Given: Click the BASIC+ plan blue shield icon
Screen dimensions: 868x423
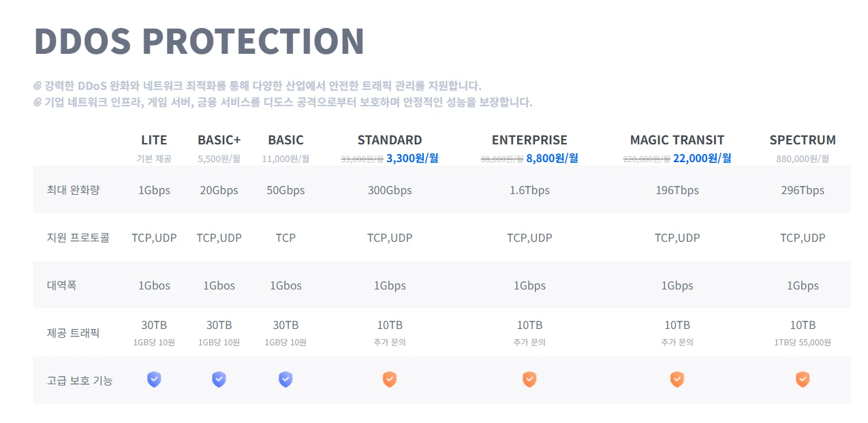Looking at the screenshot, I should 219,379.
